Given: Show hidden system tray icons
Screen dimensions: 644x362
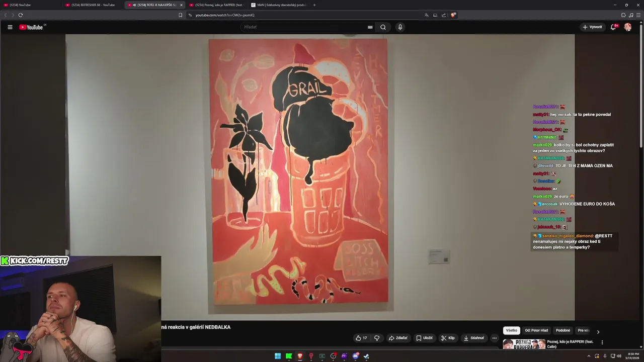Looking at the screenshot, I should pyautogui.click(x=589, y=356).
